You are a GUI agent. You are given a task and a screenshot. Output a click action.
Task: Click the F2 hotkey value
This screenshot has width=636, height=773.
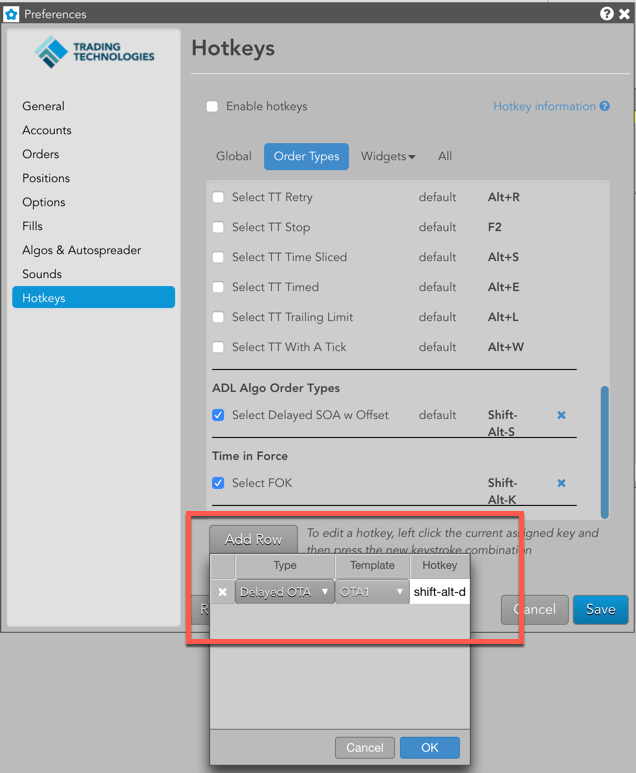495,227
